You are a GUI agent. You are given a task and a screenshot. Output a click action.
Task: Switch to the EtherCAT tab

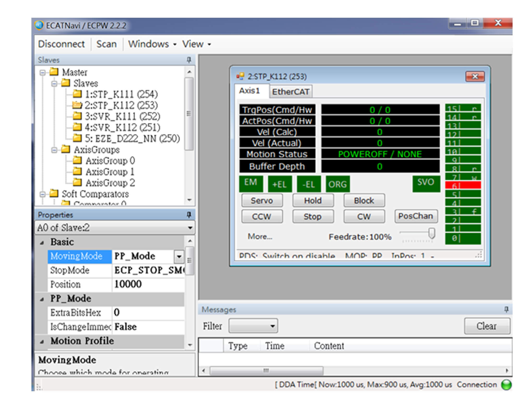(291, 92)
